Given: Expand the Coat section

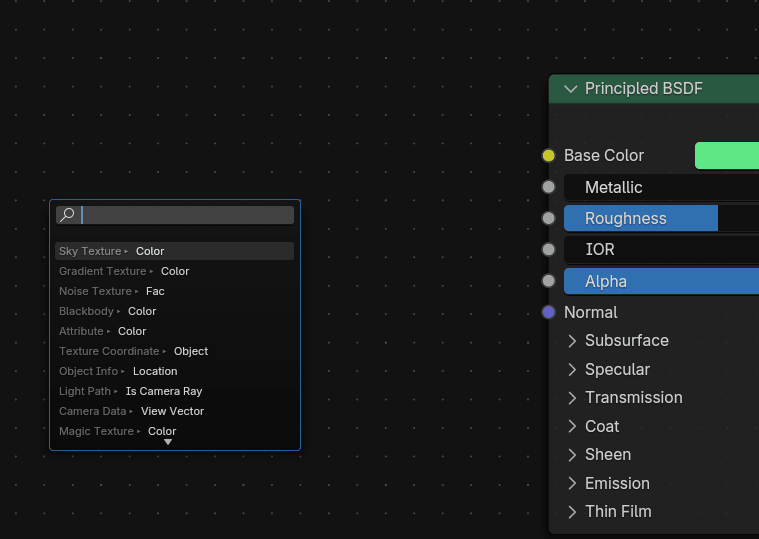Looking at the screenshot, I should [573, 427].
